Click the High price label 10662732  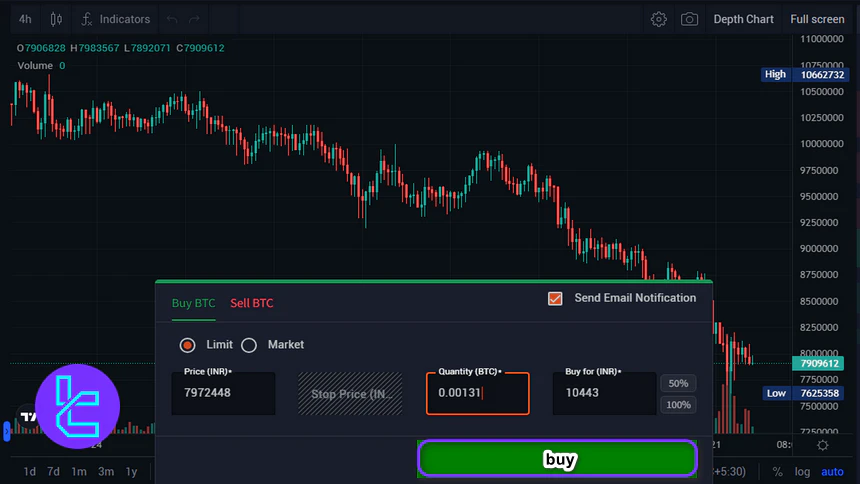tap(805, 75)
